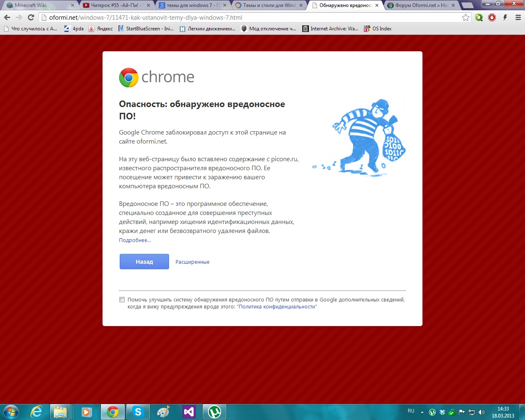Open Skype from the taskbar
The image size is (525, 420).
tap(138, 412)
